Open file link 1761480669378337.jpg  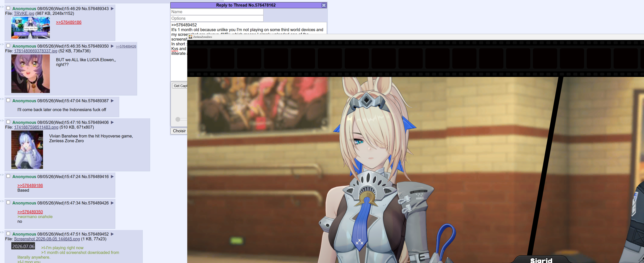(x=36, y=51)
